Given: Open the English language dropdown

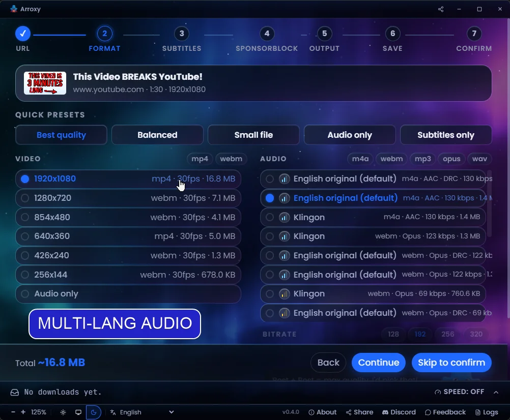Looking at the screenshot, I should (x=143, y=412).
